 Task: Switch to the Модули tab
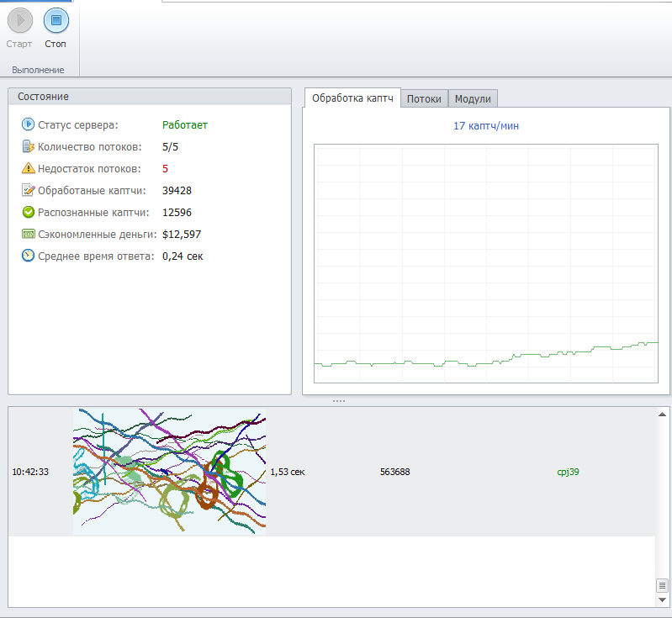point(473,99)
